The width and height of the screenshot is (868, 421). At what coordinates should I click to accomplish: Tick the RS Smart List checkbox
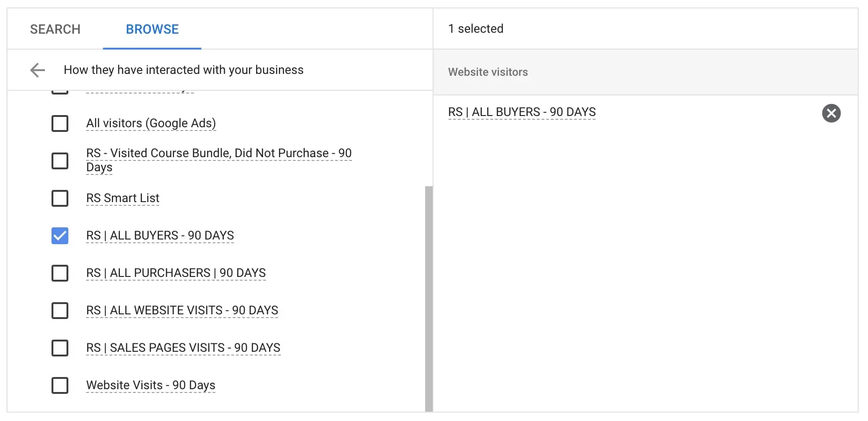(x=60, y=198)
